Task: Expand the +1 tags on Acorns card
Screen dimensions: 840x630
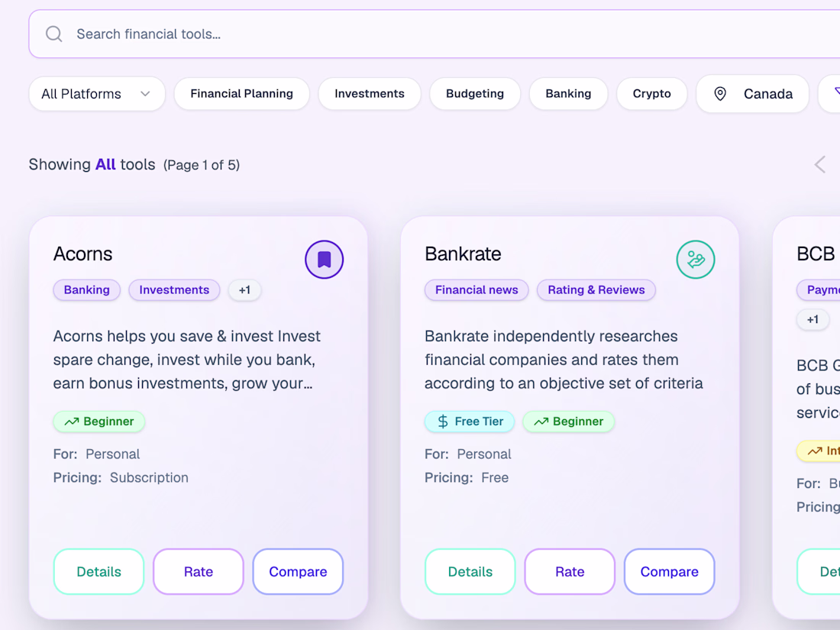Action: point(245,290)
